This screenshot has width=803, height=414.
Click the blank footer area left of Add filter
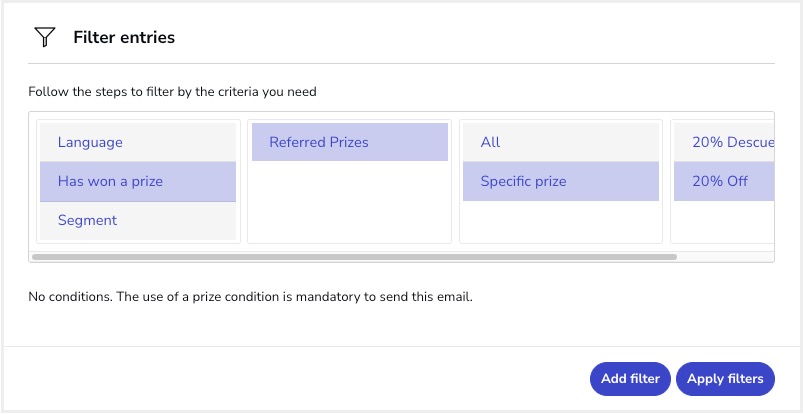(x=300, y=379)
